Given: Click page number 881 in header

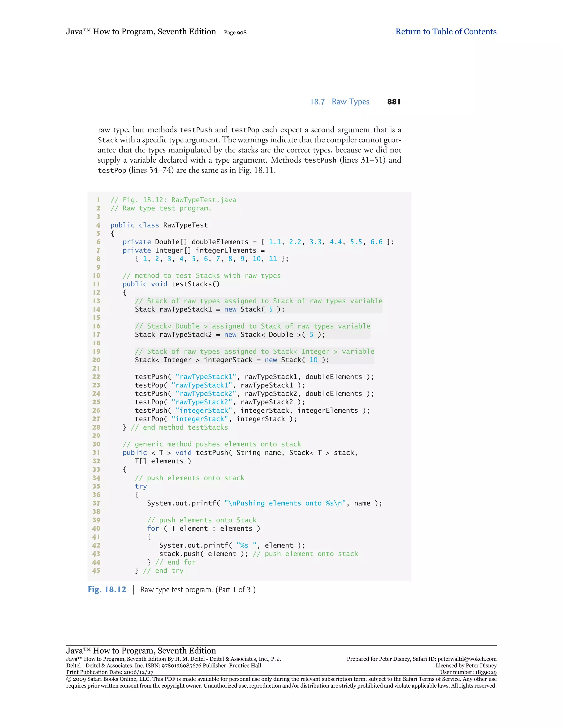Looking at the screenshot, I should tap(394, 102).
